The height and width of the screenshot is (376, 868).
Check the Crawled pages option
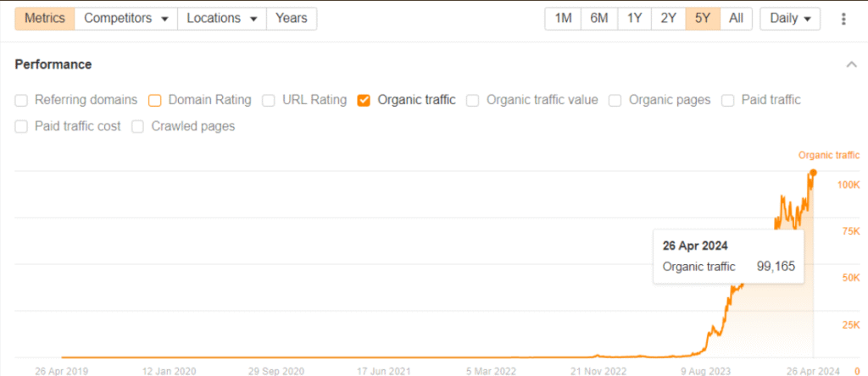tap(138, 126)
